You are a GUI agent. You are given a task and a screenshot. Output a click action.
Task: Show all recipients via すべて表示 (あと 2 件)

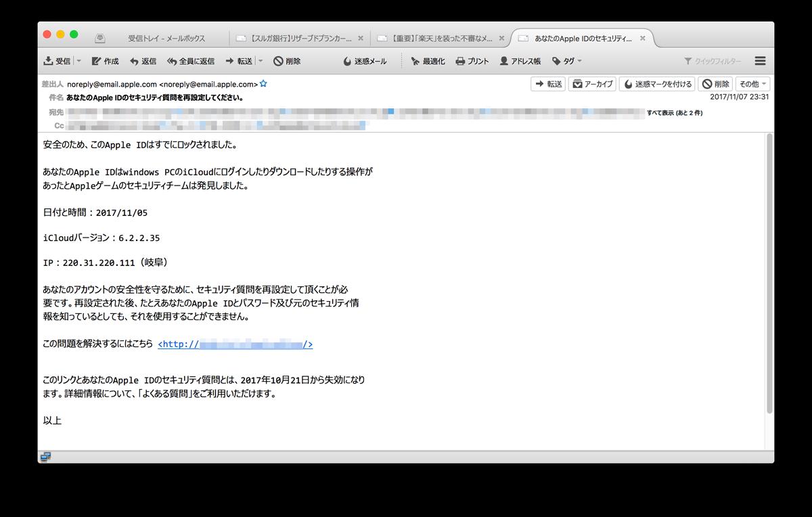point(675,113)
